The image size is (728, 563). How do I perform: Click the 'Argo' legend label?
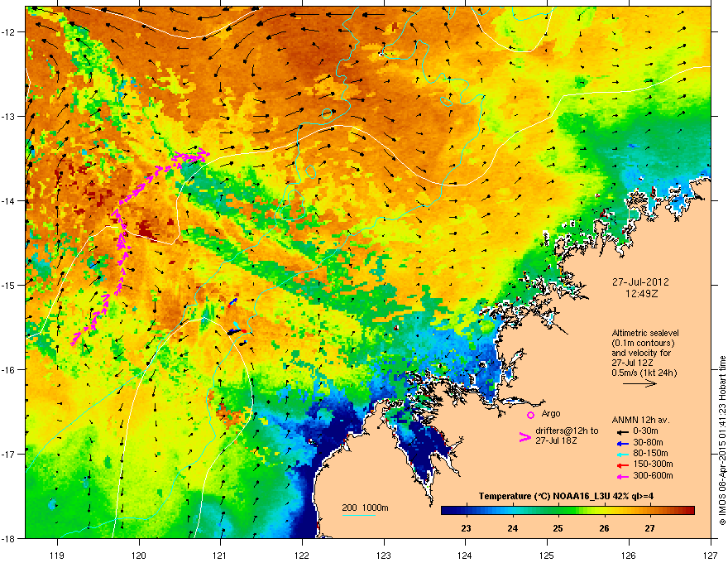click(551, 413)
